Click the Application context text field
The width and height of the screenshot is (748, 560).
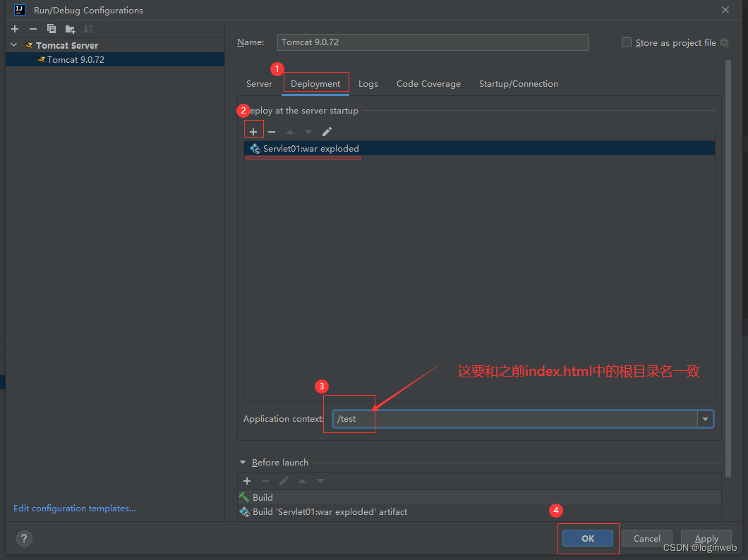click(515, 419)
